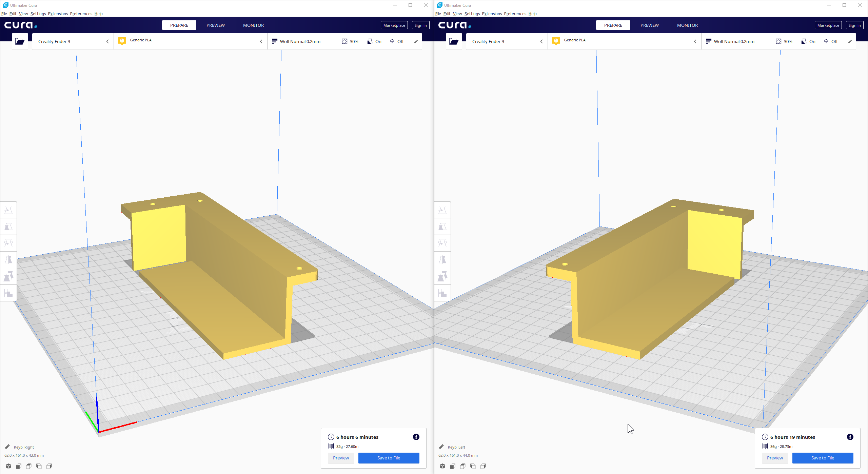Click Marketplace button in right window
868x474 pixels.
click(828, 25)
